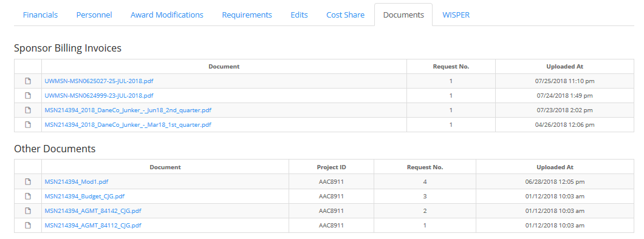This screenshot has width=644, height=239.
Task: Open the WISPER tab
Action: coord(456,15)
